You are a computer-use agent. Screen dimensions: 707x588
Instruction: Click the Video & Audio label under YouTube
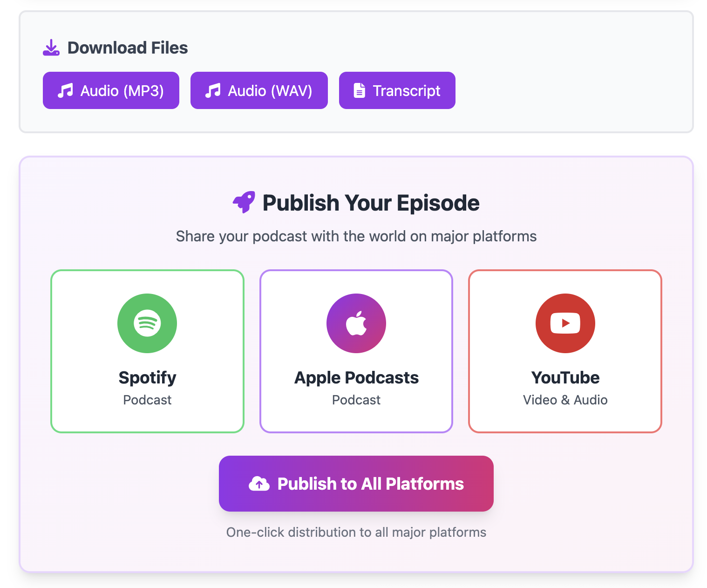565,400
